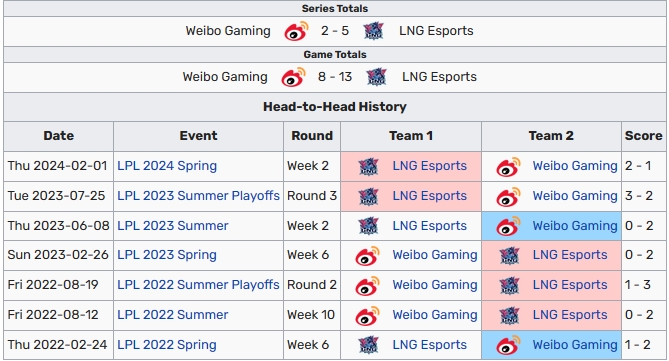Open LPL 2023 Summer Playoffs link

(x=198, y=196)
